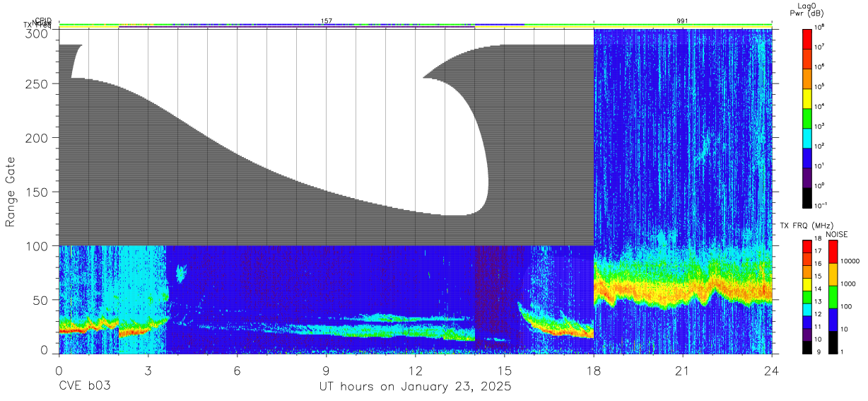868x401 pixels.
Task: Click the x-axis tick label '12'
Action: (416, 371)
